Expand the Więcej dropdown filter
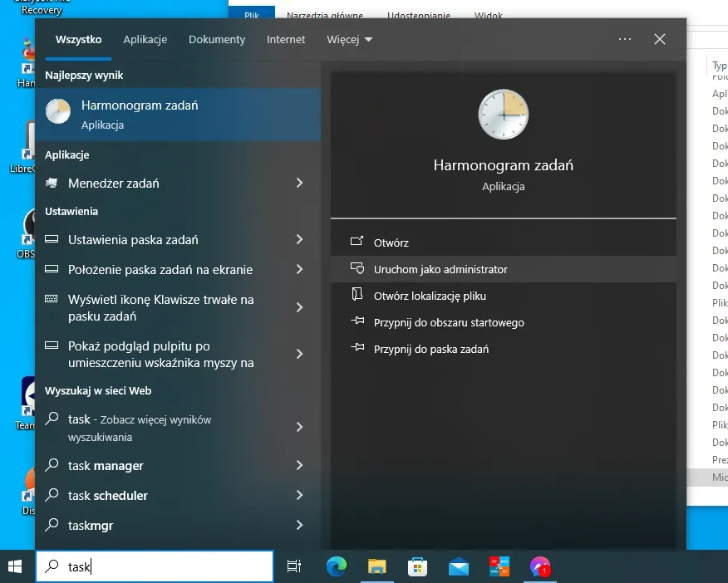Viewport: 728px width, 583px height. click(350, 39)
